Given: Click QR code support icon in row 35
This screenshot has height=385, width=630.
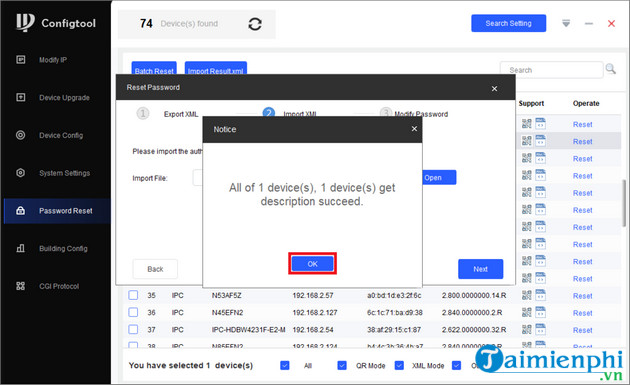Looking at the screenshot, I should 526,295.
